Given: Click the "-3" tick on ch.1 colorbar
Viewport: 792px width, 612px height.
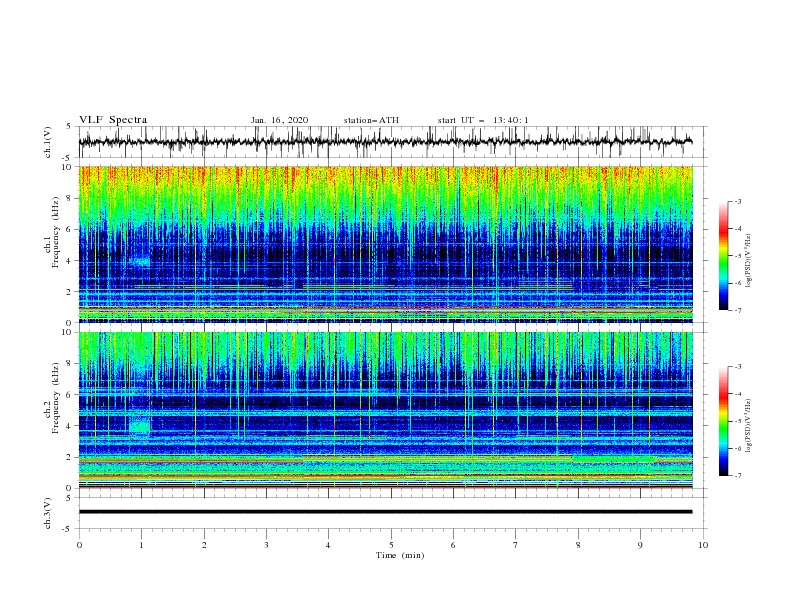Looking at the screenshot, I should [737, 201].
